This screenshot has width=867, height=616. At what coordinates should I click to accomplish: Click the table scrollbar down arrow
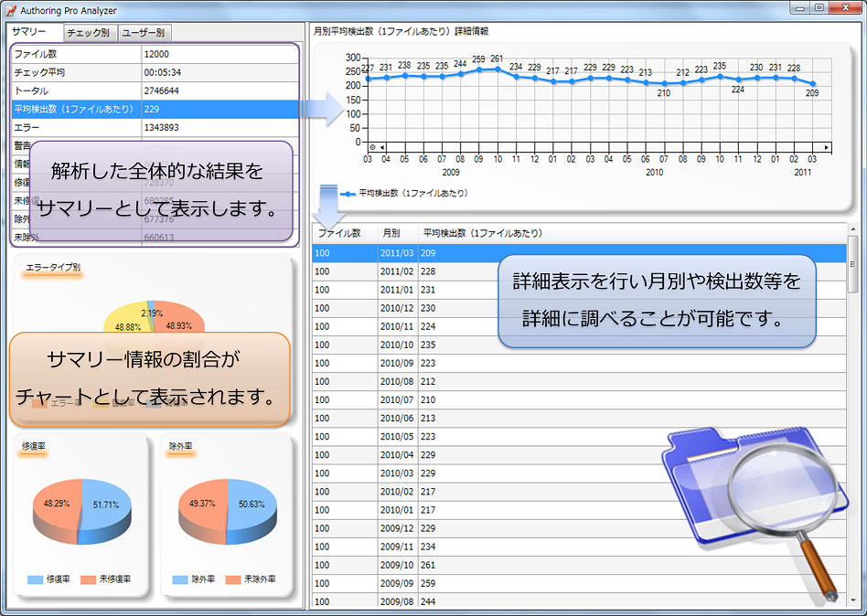(x=852, y=600)
